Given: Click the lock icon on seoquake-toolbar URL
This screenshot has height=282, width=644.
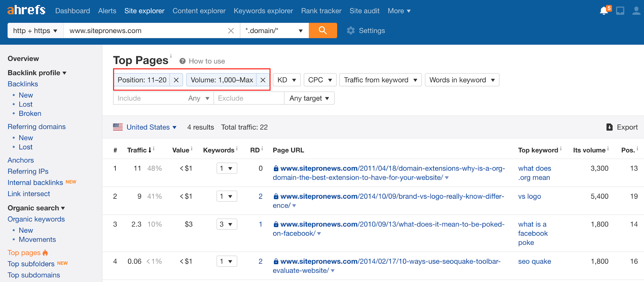Looking at the screenshot, I should click(276, 261).
